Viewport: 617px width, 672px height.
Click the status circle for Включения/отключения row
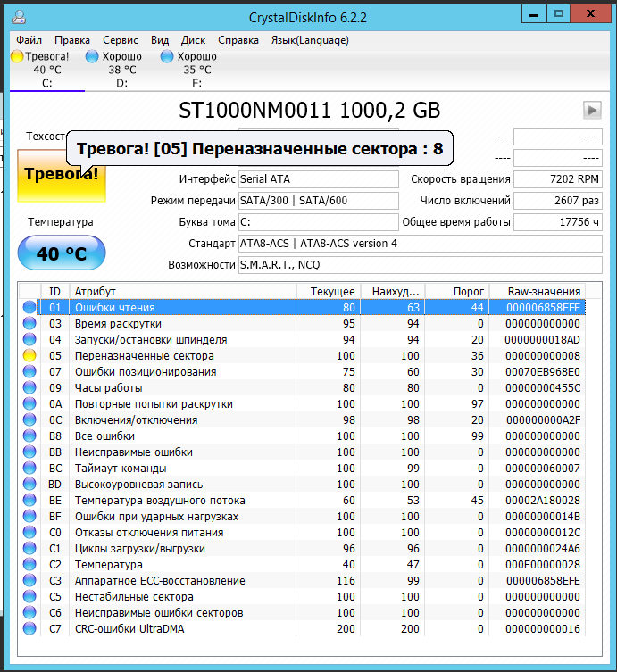click(x=29, y=420)
